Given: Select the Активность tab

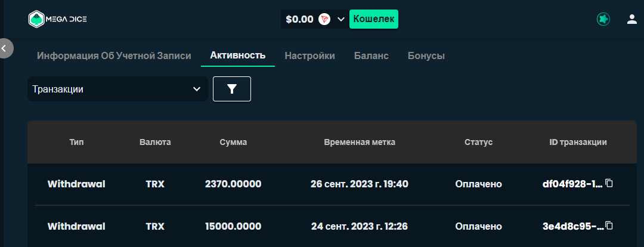Looking at the screenshot, I should click(x=237, y=55).
